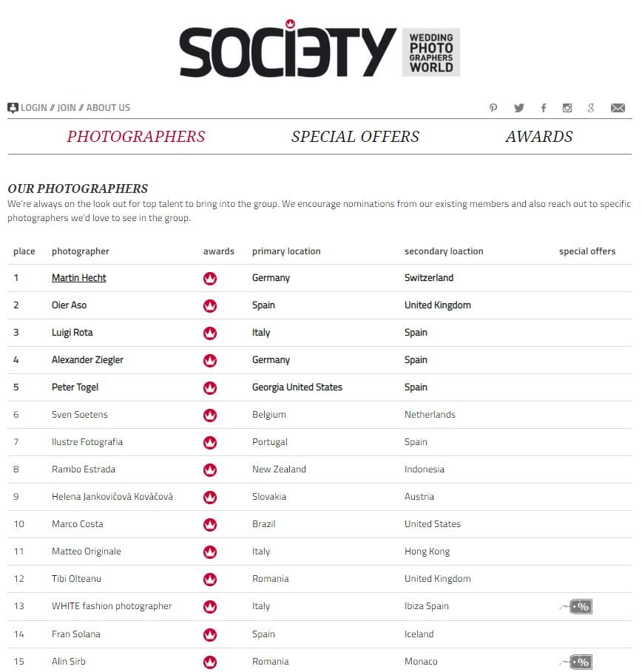
Task: Open the Photographers tab
Action: pyautogui.click(x=136, y=137)
